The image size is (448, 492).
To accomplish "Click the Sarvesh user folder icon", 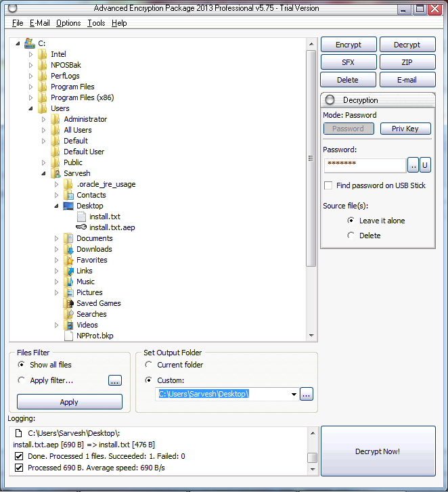I will [x=55, y=173].
